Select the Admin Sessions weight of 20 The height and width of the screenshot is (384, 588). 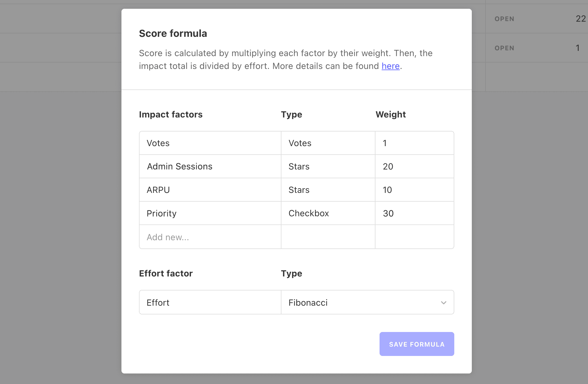[414, 166]
